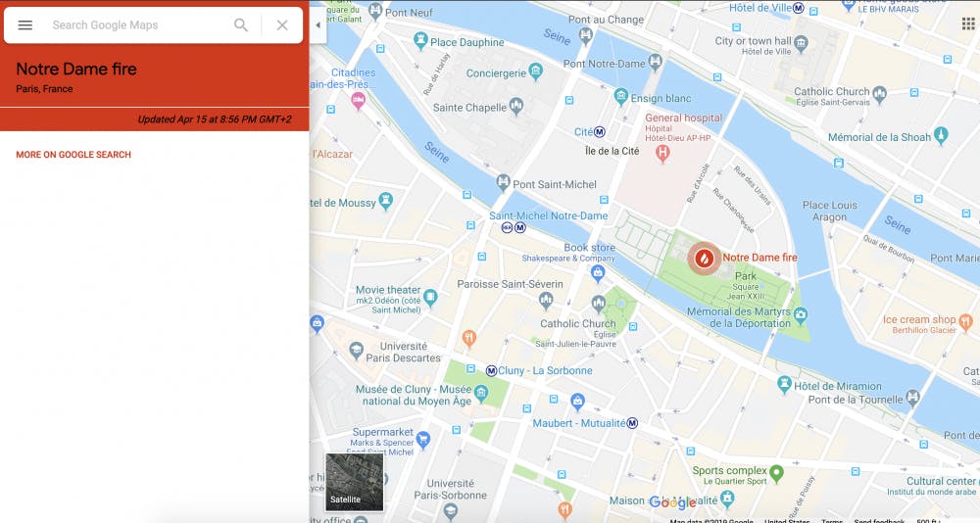Select the Hôtel de Miramion pin
Image resolution: width=980 pixels, height=523 pixels.
[784, 384]
